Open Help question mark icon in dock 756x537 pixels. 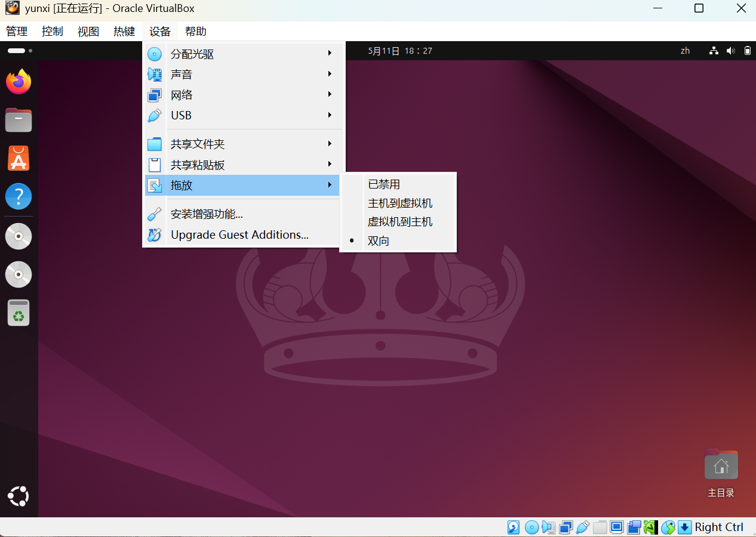19,196
